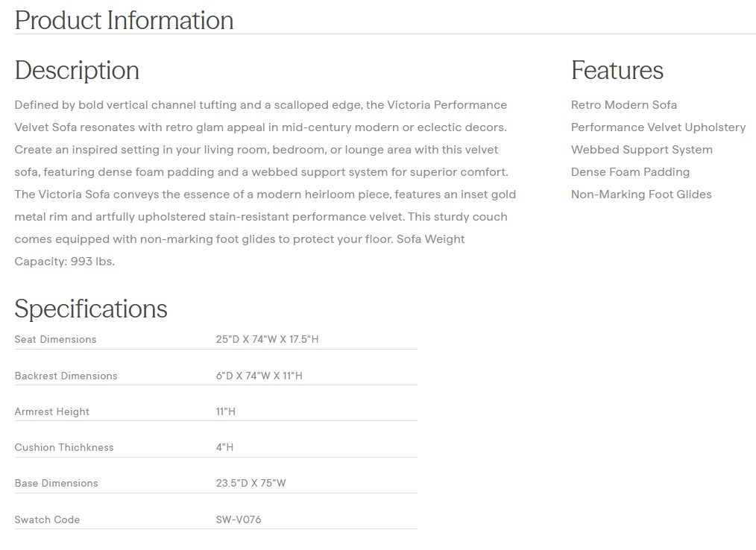
Task: Select the Retro Modern Sofa feature
Action: pos(623,105)
